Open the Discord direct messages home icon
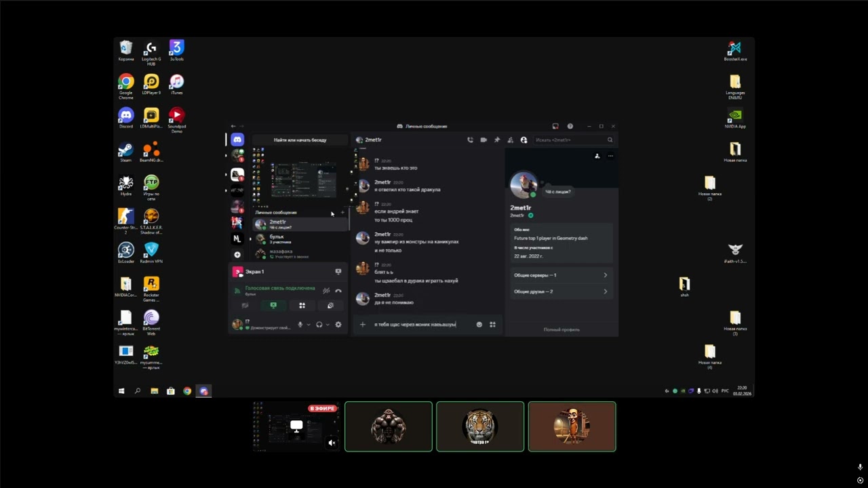868x488 pixels. click(237, 140)
